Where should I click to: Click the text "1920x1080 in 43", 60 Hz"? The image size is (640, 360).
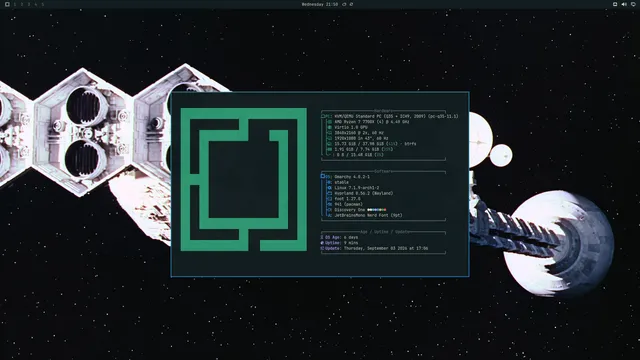click(361, 138)
